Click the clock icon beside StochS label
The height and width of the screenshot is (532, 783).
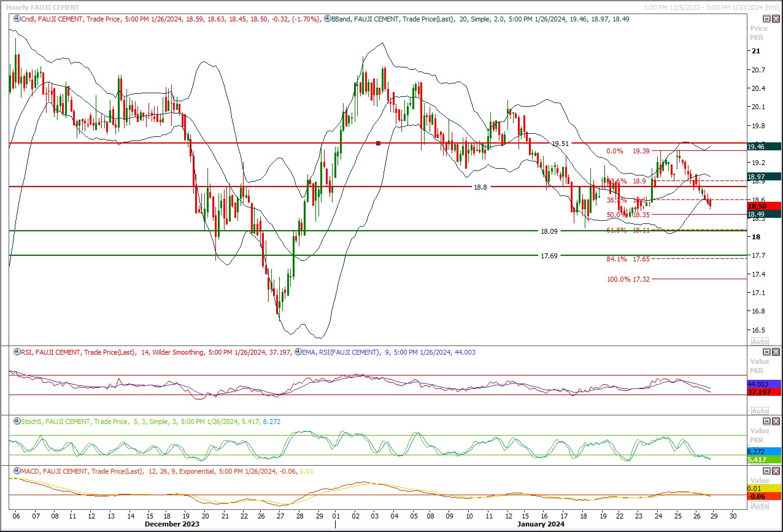pyautogui.click(x=16, y=422)
